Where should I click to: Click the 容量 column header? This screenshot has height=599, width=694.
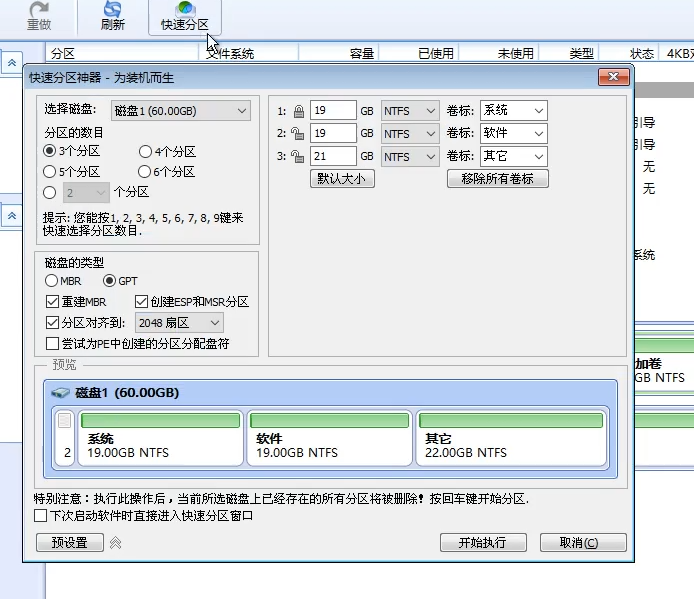(x=339, y=54)
